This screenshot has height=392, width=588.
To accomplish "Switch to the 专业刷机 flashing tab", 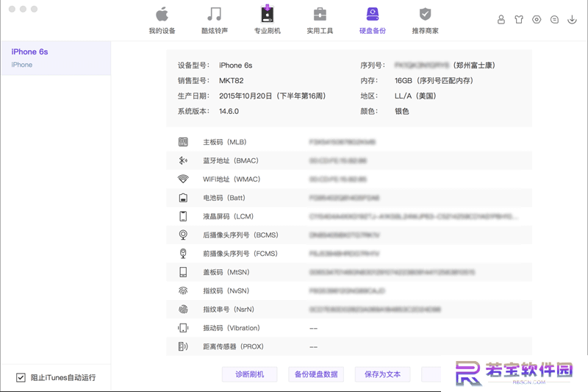I will (268, 21).
